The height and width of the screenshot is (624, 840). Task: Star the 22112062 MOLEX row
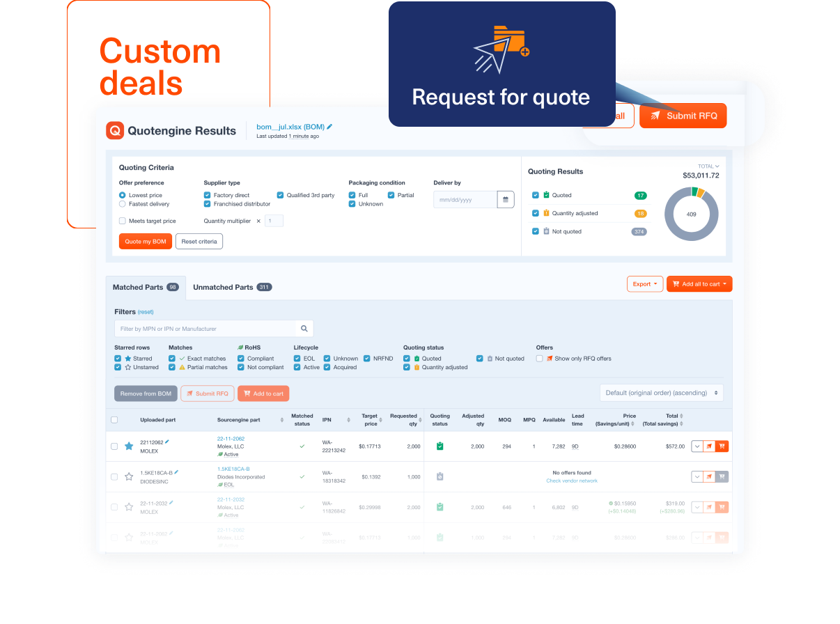129,446
